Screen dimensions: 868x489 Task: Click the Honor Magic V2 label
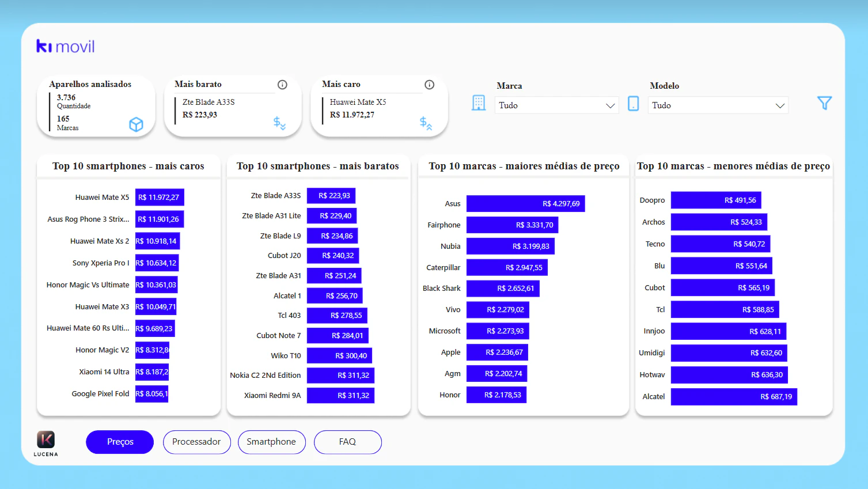click(103, 350)
